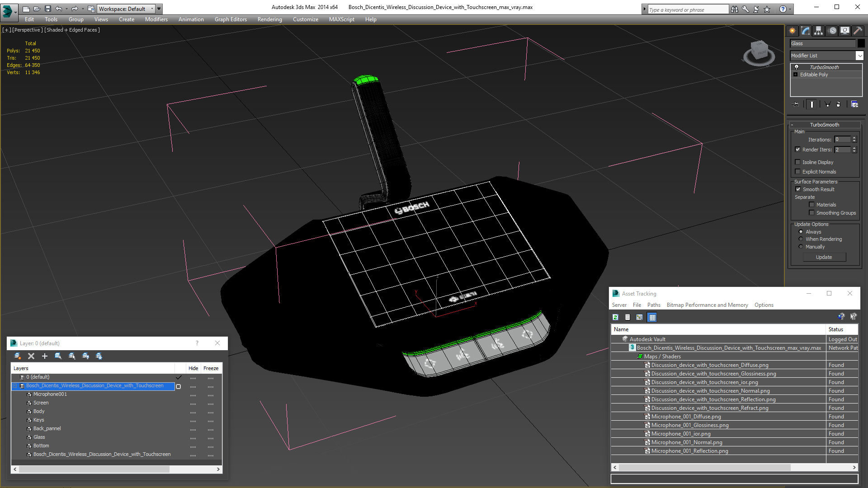
Task: Open the Utilities hammer panel tab
Action: (858, 31)
